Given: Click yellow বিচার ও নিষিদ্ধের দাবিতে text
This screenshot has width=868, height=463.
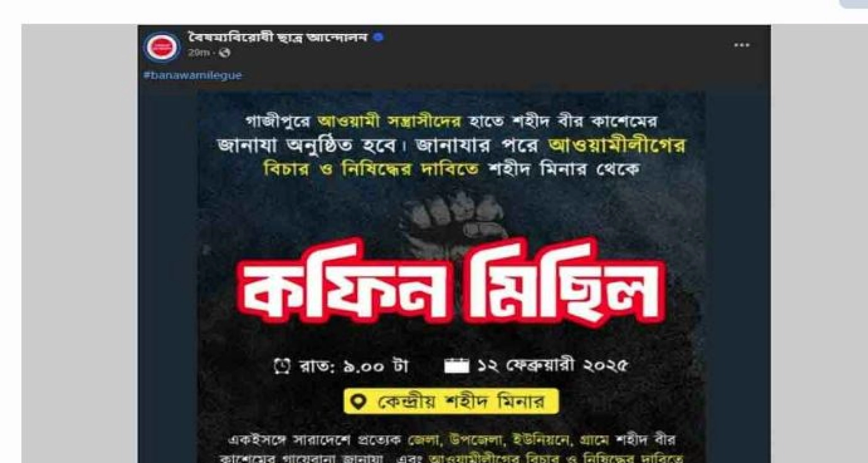Looking at the screenshot, I should (371, 169).
